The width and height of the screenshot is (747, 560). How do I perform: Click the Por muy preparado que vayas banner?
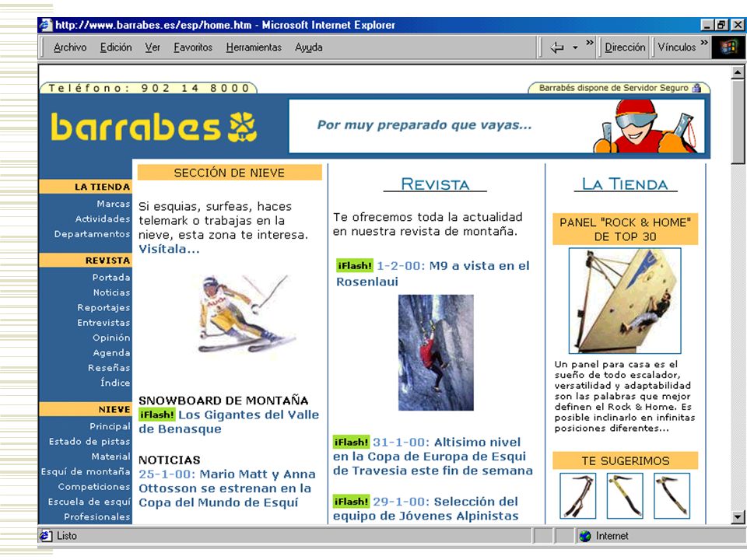496,126
